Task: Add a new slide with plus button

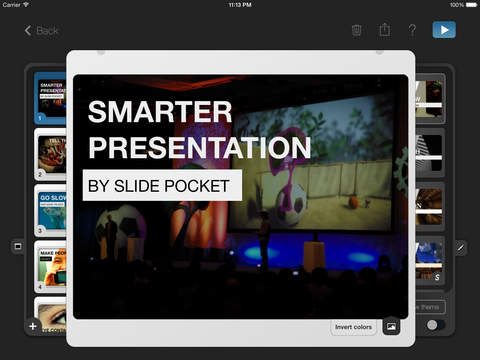Action: click(x=33, y=326)
